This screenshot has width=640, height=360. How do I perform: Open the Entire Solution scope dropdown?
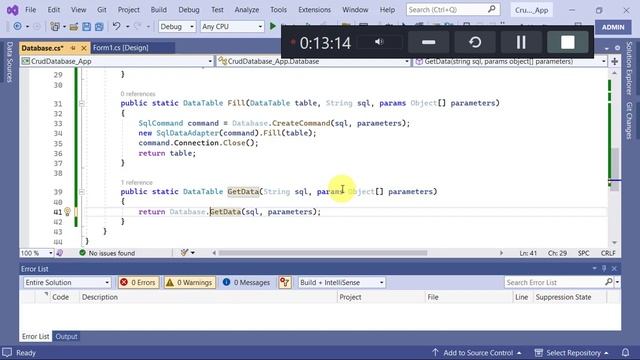(67, 282)
